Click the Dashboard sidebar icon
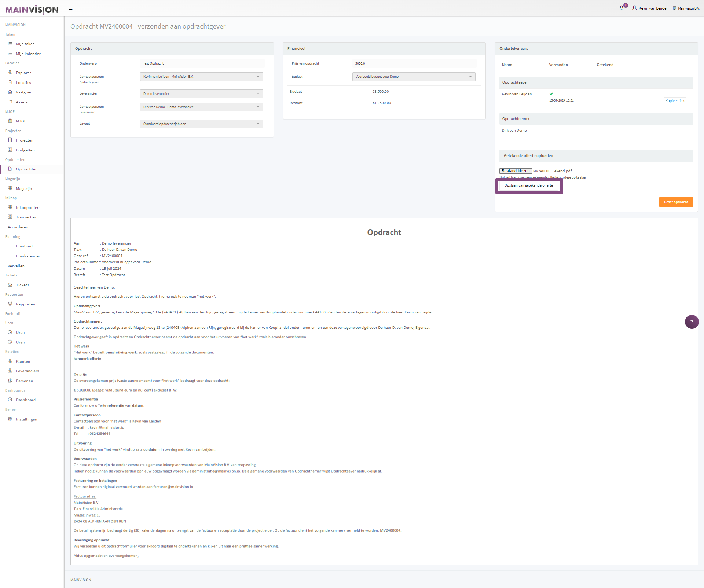This screenshot has height=588, width=704. (10, 400)
